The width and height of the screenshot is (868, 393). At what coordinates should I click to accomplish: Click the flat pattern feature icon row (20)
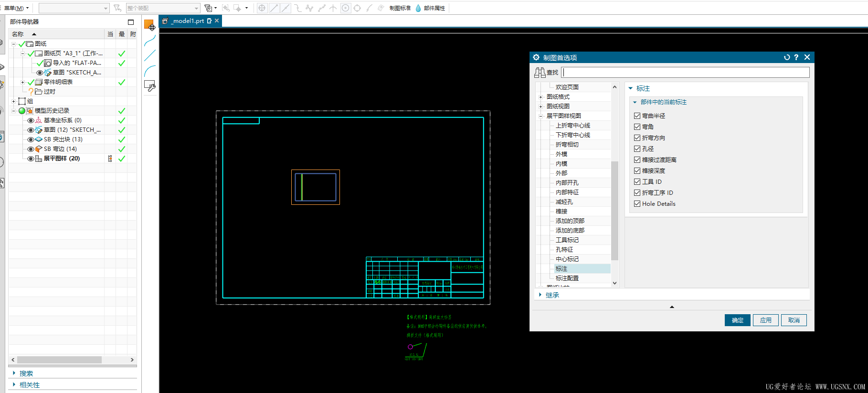(39, 159)
